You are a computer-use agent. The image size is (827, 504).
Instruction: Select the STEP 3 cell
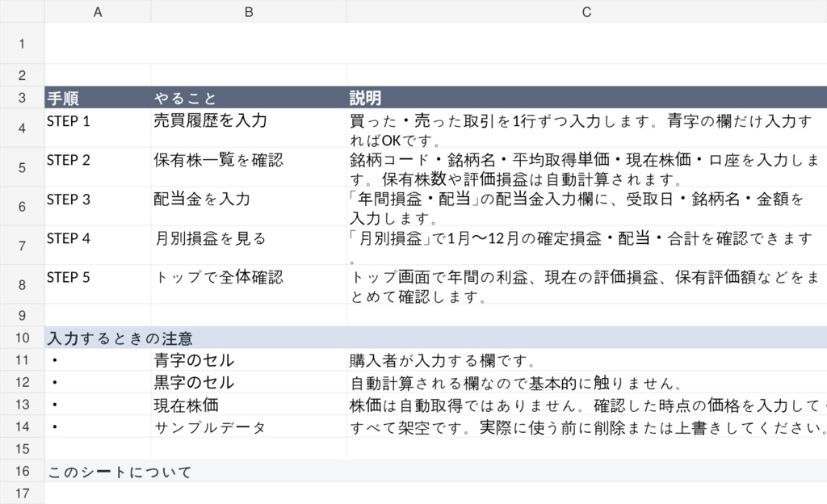pyautogui.click(x=98, y=206)
